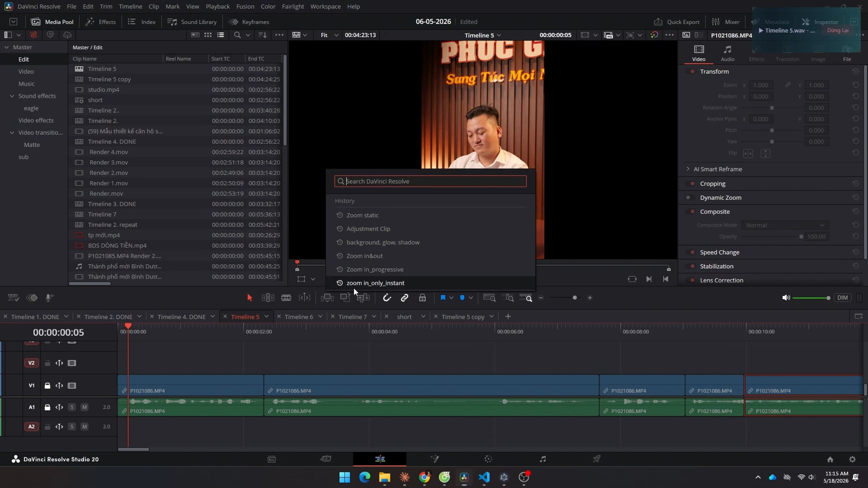Add a blue Flag to clip
The height and width of the screenshot is (488, 868).
pyautogui.click(x=443, y=297)
